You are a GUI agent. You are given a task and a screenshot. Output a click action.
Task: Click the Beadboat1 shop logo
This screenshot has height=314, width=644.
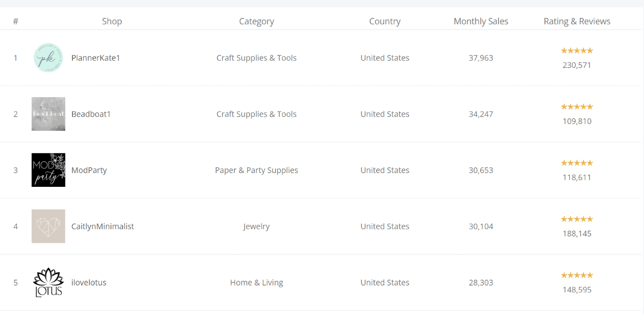click(x=48, y=114)
